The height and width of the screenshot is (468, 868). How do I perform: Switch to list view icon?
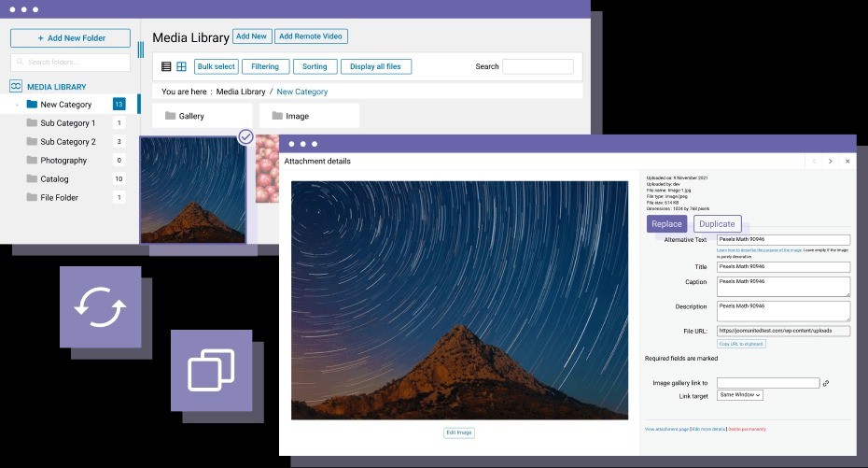click(166, 66)
